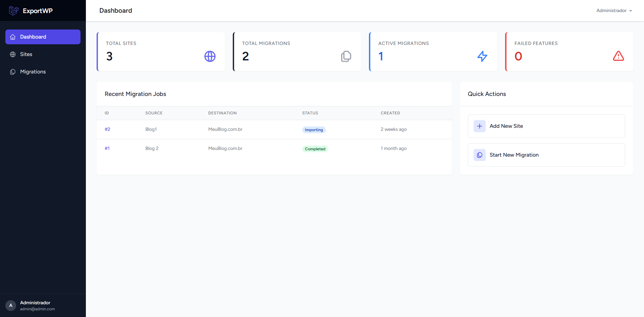Viewport: 644px width, 317px height.
Task: Click Administrador name in sidebar footer
Action: pyautogui.click(x=35, y=303)
